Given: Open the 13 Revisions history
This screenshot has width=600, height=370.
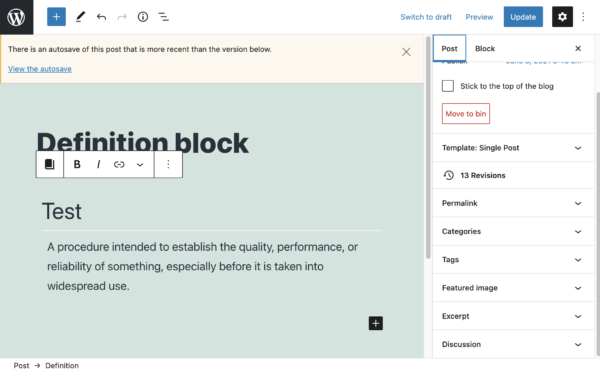Looking at the screenshot, I should 513,175.
